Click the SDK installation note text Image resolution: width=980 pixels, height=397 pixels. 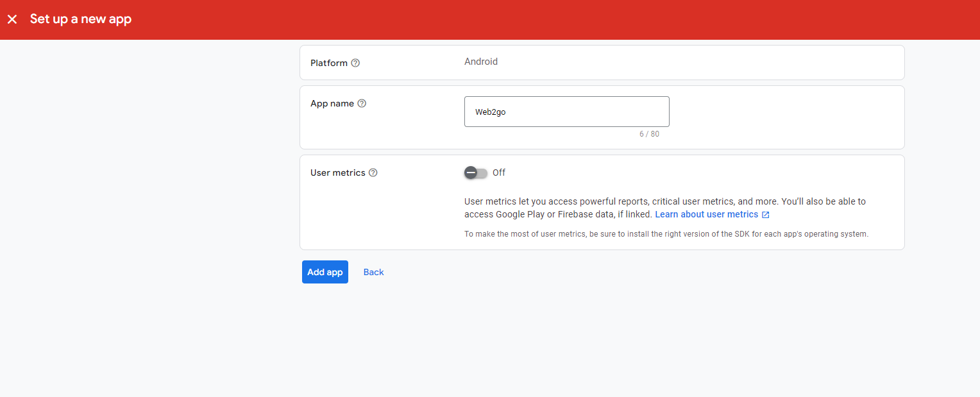click(666, 234)
